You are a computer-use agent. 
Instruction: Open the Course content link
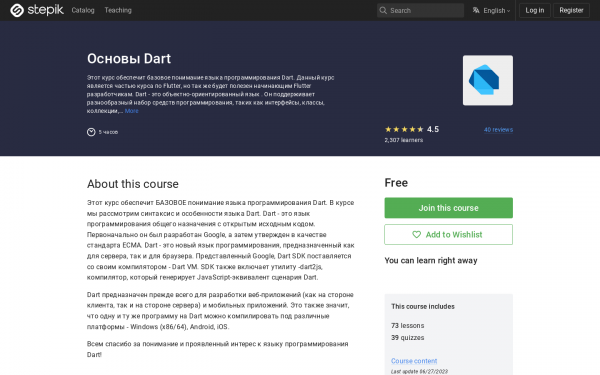pos(414,361)
